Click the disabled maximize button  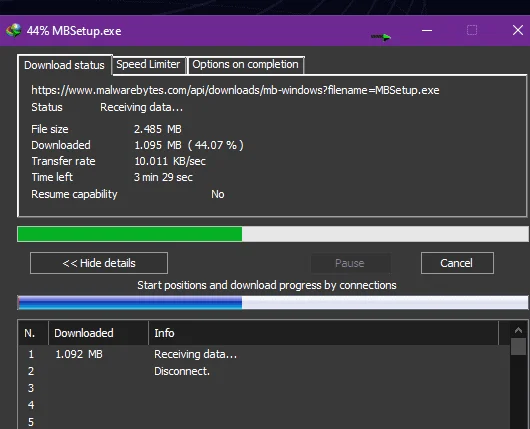(472, 30)
